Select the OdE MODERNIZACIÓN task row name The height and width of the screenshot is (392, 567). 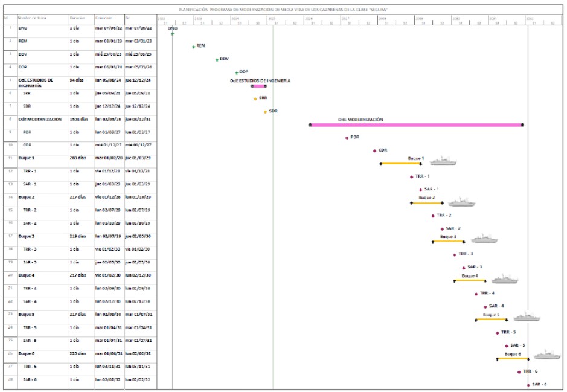[40, 120]
